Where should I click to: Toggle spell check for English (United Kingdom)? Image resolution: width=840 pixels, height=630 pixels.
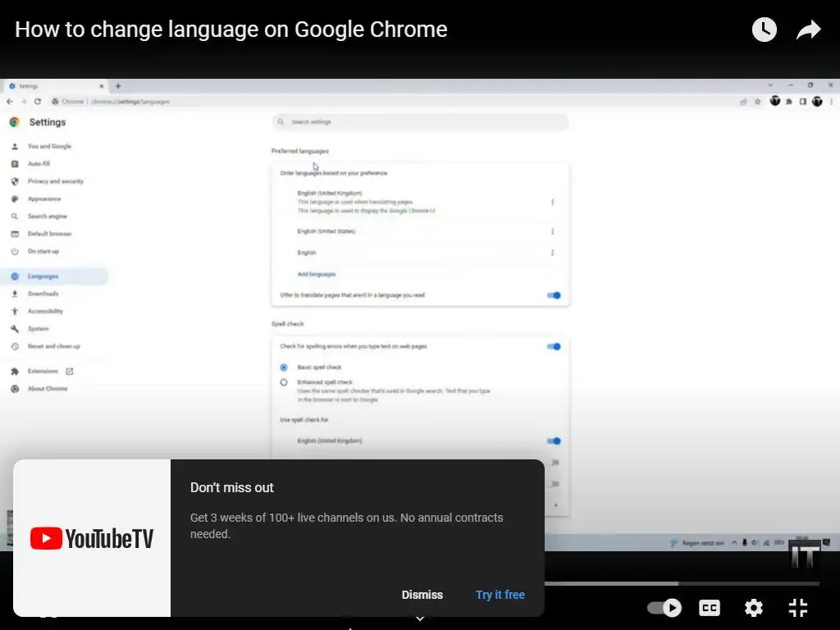[554, 441]
